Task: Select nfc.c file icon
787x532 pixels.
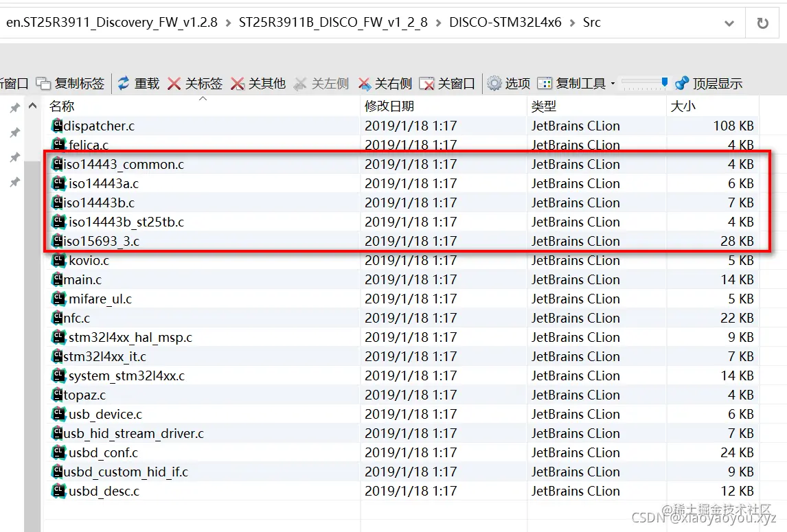Action: (58, 318)
